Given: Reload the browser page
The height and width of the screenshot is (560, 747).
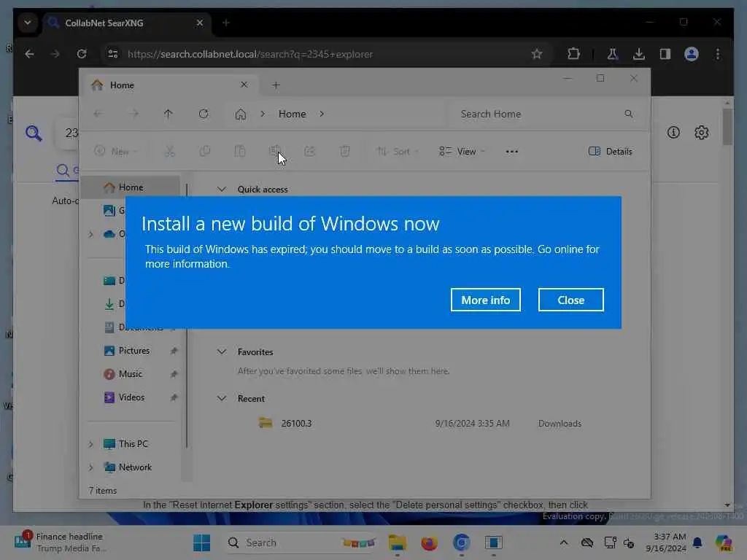Looking at the screenshot, I should click(x=82, y=54).
